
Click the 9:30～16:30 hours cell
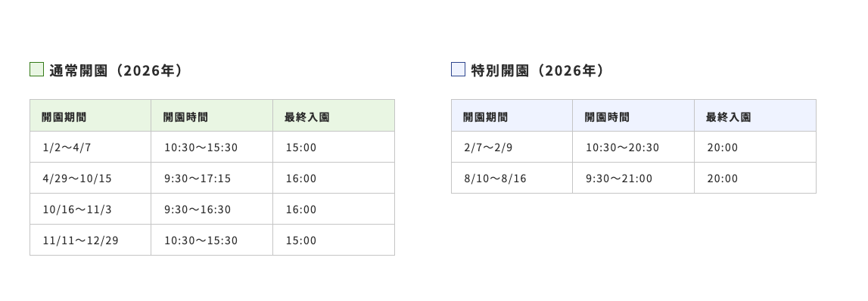[x=212, y=209]
